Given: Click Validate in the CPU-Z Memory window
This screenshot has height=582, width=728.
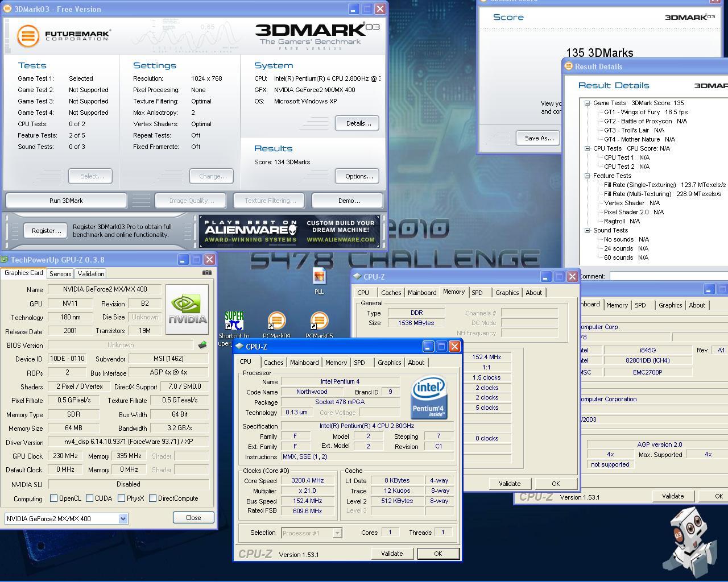Looking at the screenshot, I should [509, 484].
